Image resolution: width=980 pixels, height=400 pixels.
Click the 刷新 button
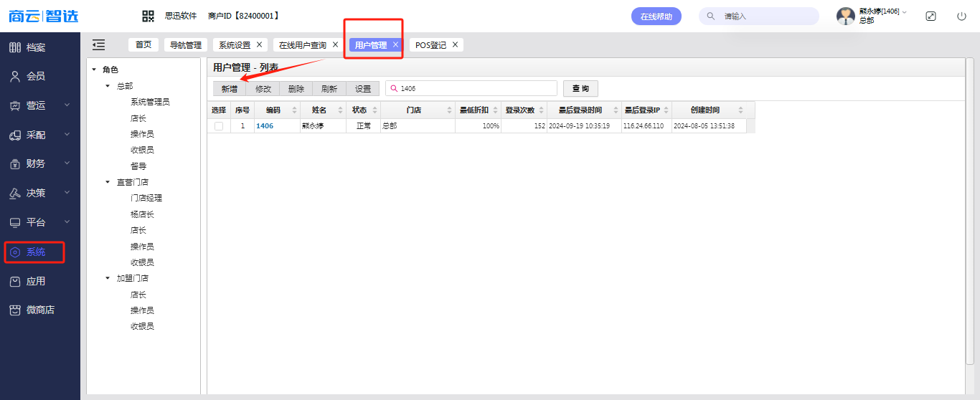click(x=329, y=89)
